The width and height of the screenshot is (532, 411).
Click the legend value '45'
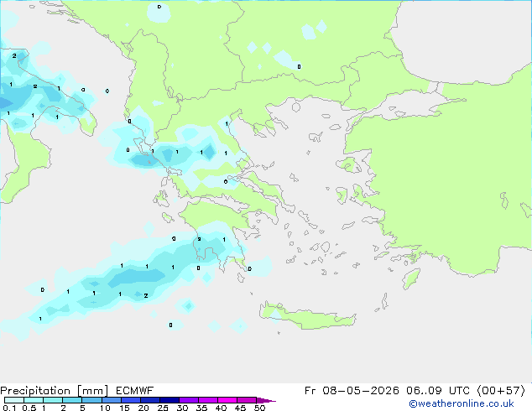point(240,408)
